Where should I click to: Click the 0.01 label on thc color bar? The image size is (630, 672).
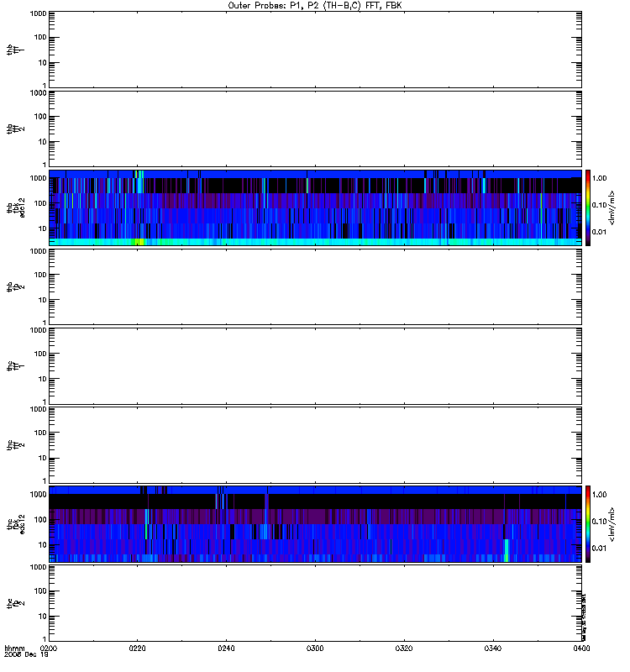coord(600,549)
